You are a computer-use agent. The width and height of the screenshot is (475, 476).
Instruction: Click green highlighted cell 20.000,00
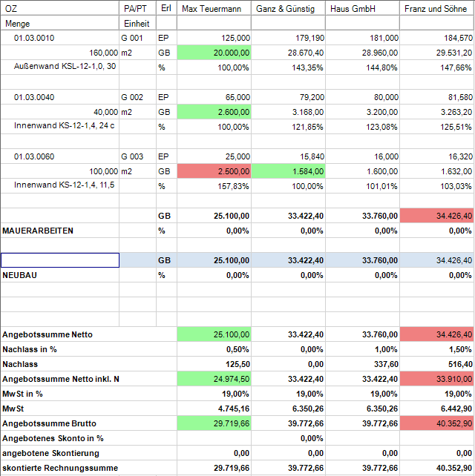coord(214,53)
